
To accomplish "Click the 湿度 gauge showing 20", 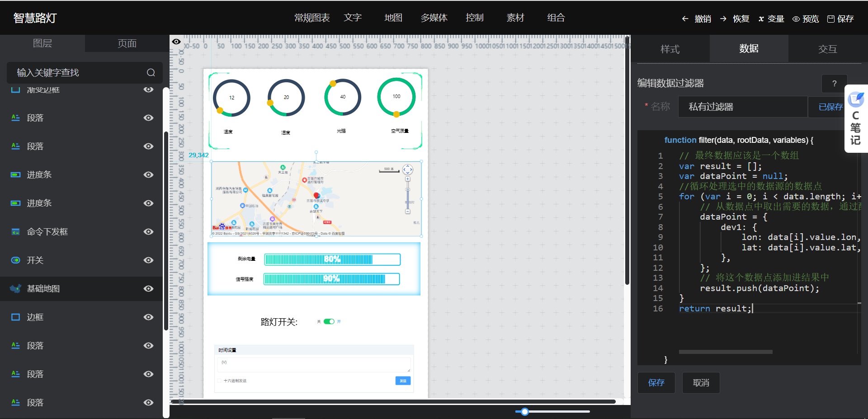I will (286, 98).
